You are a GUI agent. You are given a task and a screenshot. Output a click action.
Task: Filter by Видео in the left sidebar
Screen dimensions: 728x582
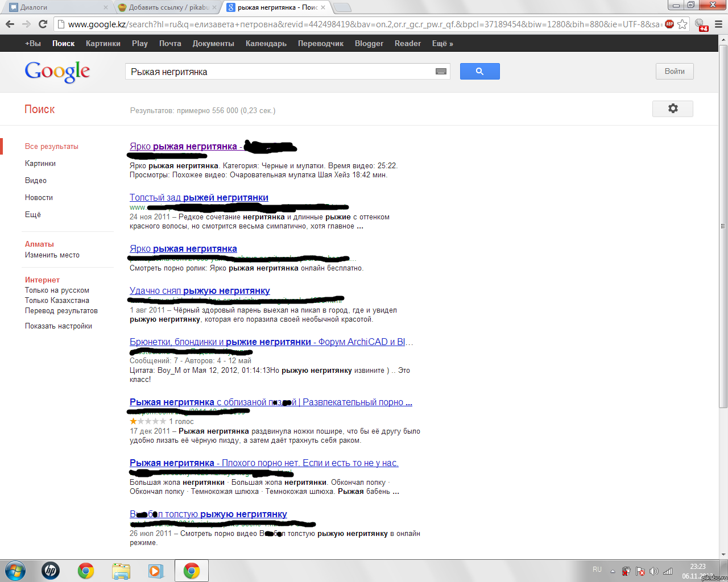pyautogui.click(x=36, y=180)
